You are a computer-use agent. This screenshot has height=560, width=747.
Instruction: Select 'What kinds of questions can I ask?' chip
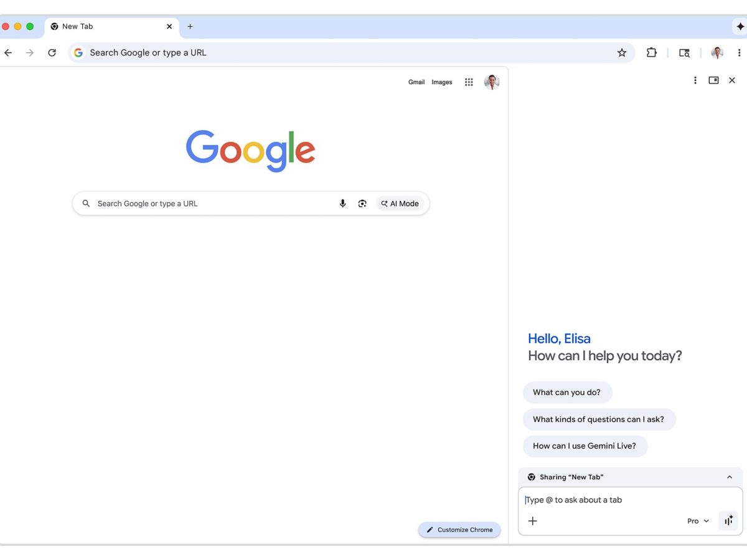point(599,419)
